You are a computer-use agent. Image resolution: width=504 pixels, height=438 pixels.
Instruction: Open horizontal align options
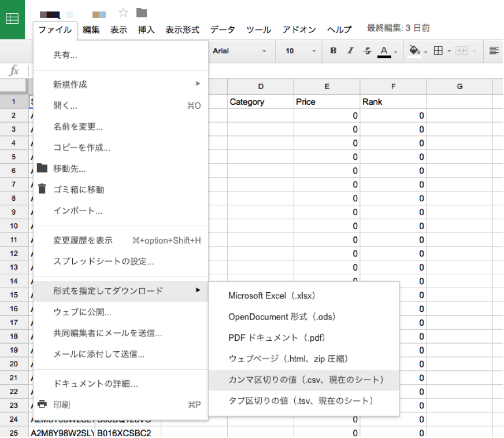494,51
